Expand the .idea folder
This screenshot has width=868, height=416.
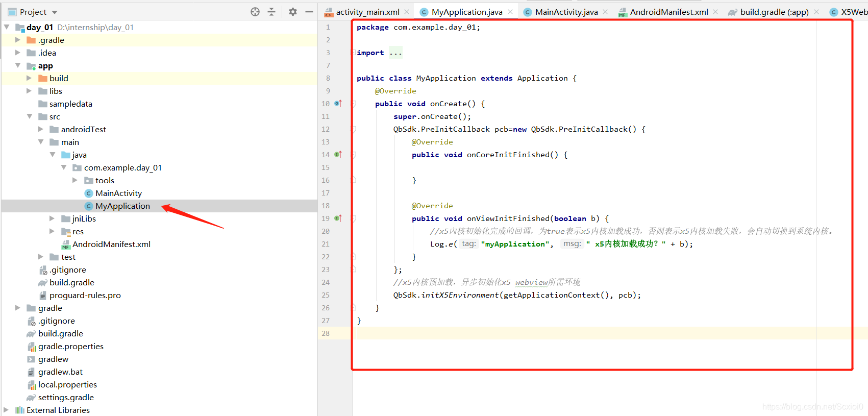[18, 53]
